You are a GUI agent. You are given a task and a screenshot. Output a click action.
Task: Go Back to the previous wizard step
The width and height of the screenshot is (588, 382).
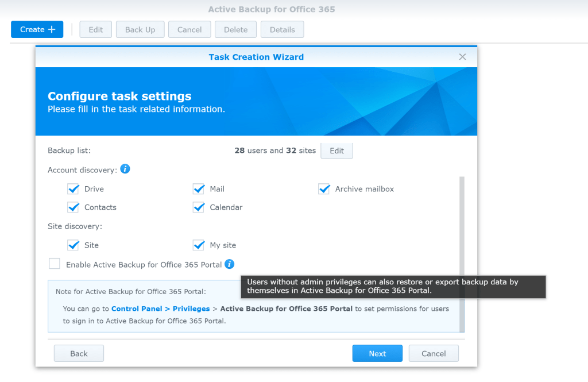point(79,353)
